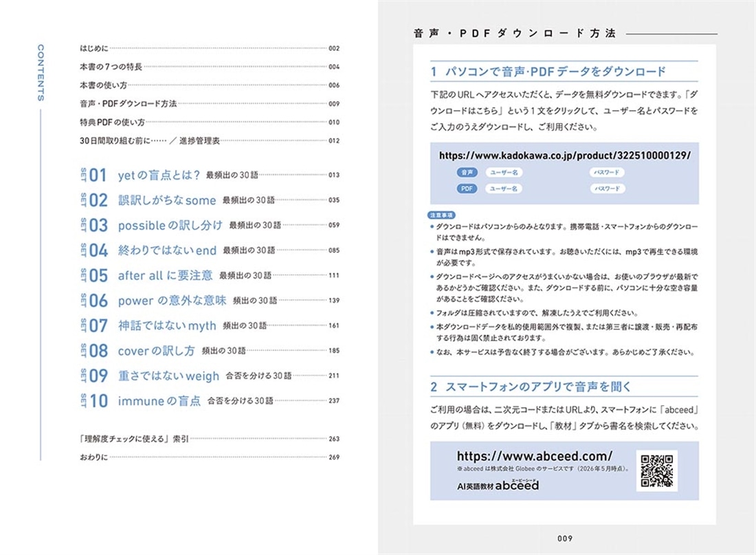Viewport: 756px width, 555px height.
Task: Select the 30日間取り組む前に entry
Action: pos(209,140)
